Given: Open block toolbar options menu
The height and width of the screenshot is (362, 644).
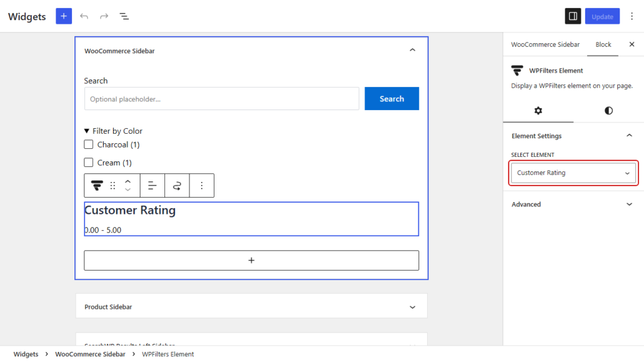Looking at the screenshot, I should pos(202,186).
